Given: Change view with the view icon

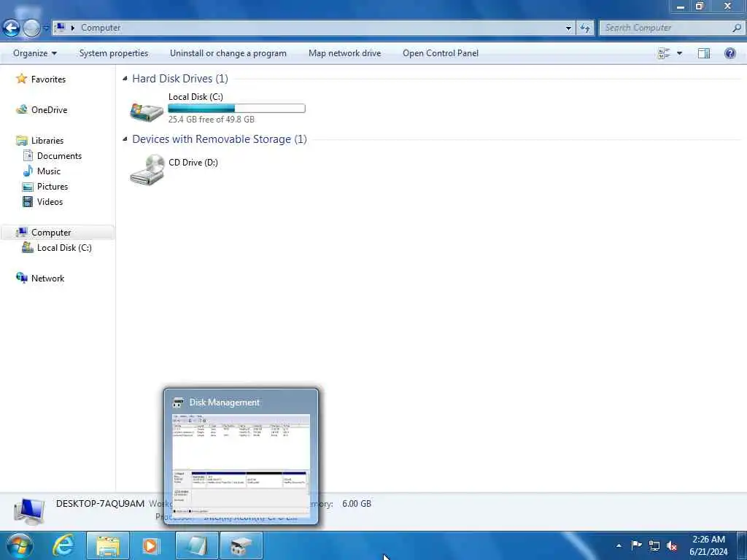Looking at the screenshot, I should pos(664,53).
